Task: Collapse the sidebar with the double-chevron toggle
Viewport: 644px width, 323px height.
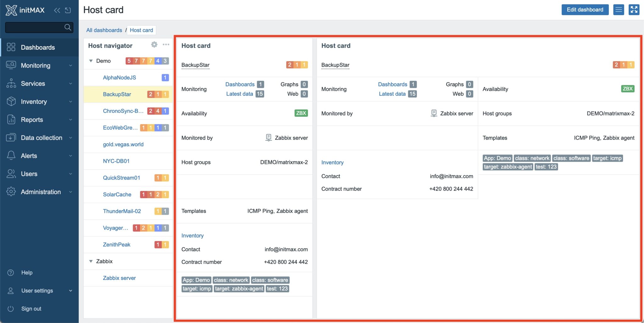Action: 57,10
